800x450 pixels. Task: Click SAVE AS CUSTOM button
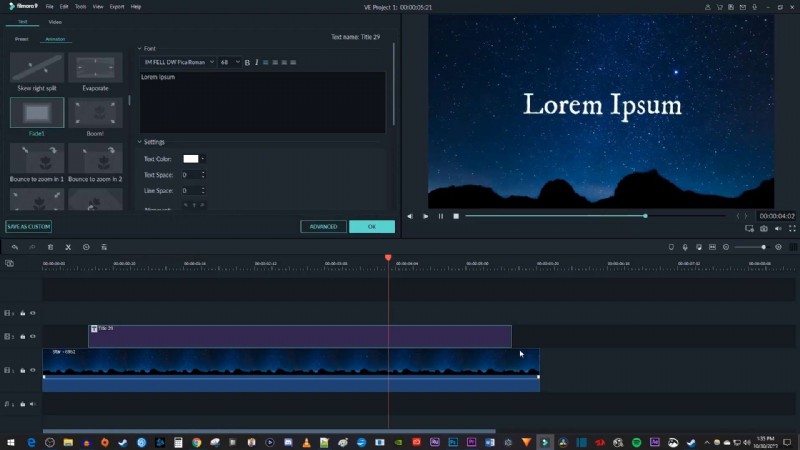coord(29,227)
